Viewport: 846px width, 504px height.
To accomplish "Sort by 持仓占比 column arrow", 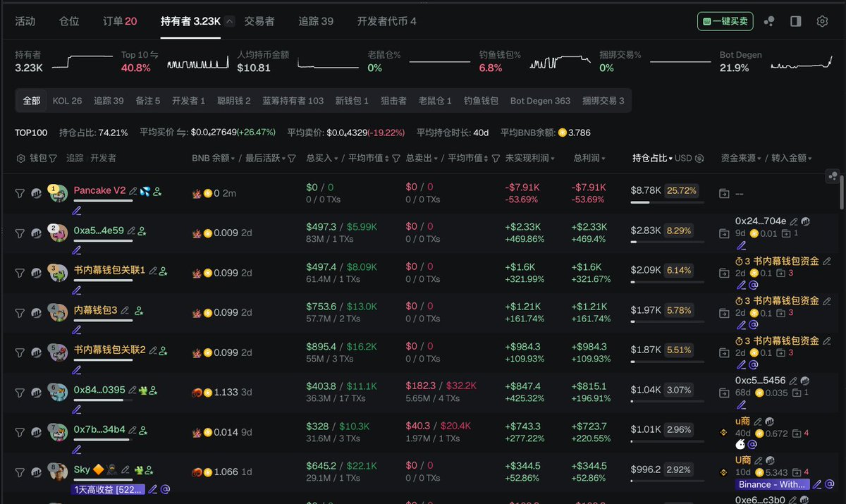I will 670,159.
